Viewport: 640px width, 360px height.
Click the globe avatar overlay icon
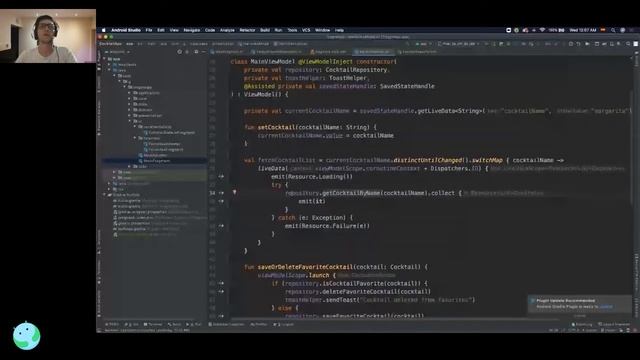coord(27,336)
